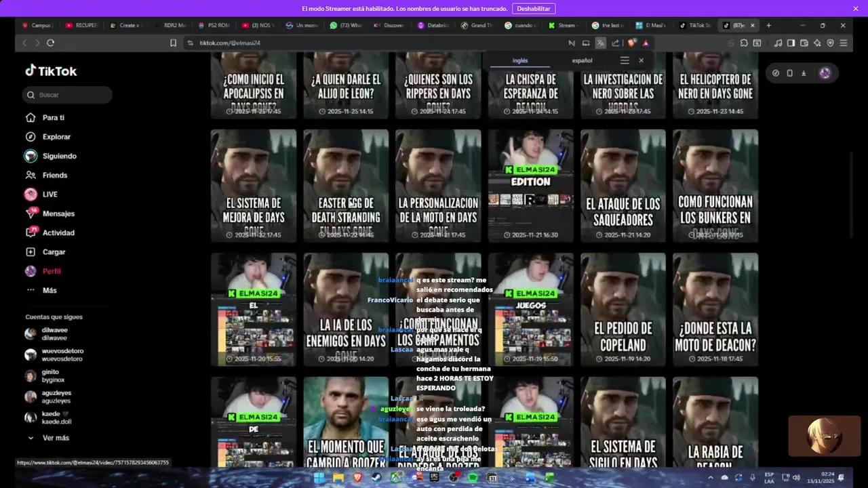Show hidden system tray icons chevron
The image size is (868, 488).
(x=711, y=478)
